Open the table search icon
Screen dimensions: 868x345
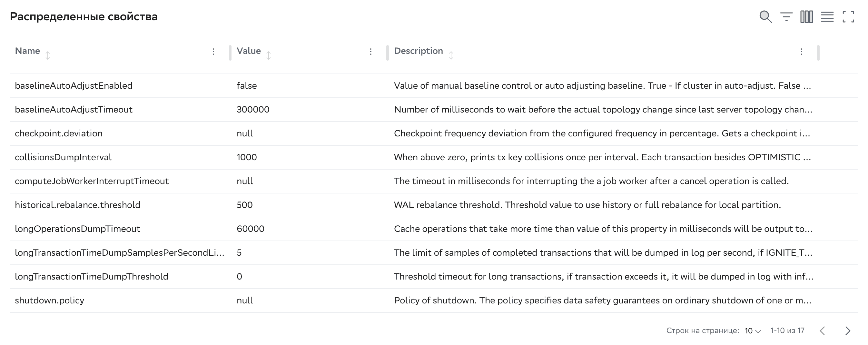pyautogui.click(x=765, y=16)
